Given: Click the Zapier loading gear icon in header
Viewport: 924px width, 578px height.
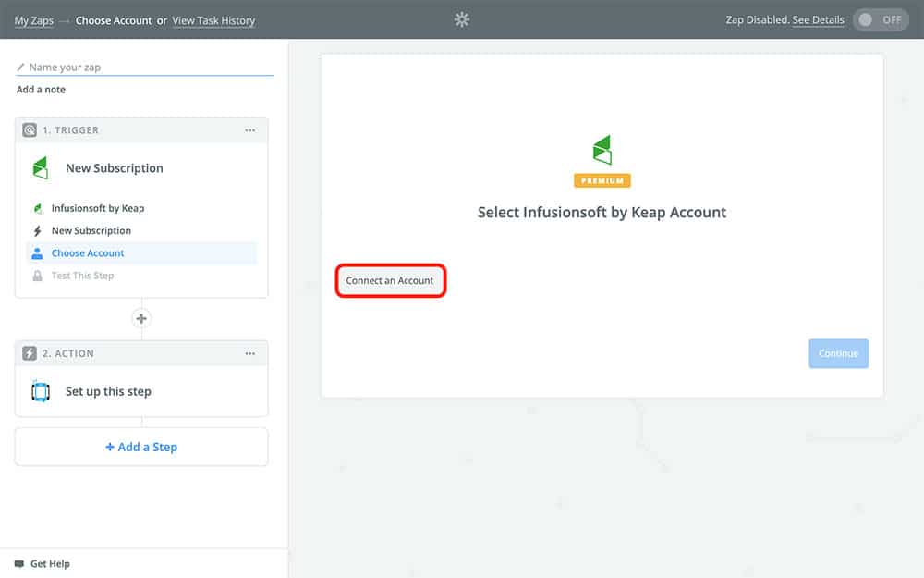Looking at the screenshot, I should (x=462, y=19).
